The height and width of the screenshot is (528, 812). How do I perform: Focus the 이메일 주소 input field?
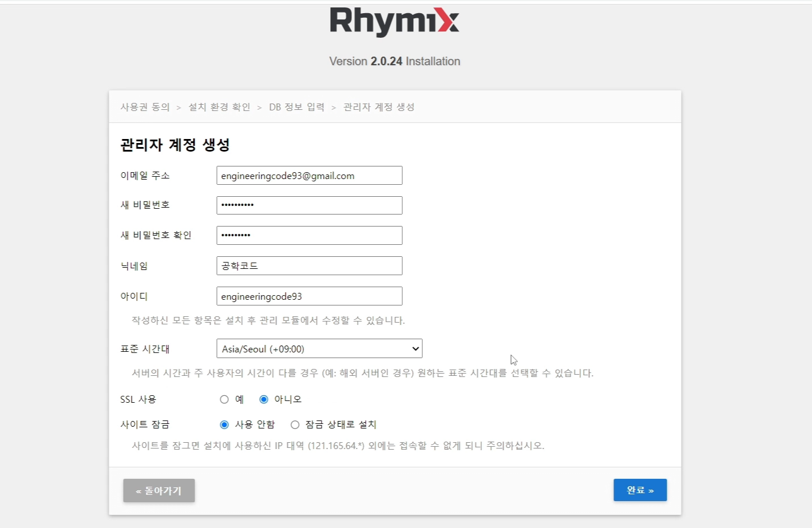(x=309, y=175)
